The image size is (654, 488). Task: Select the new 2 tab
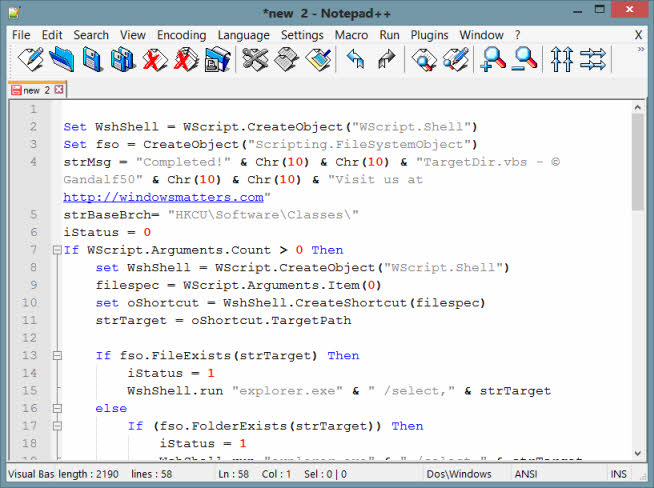(36, 90)
